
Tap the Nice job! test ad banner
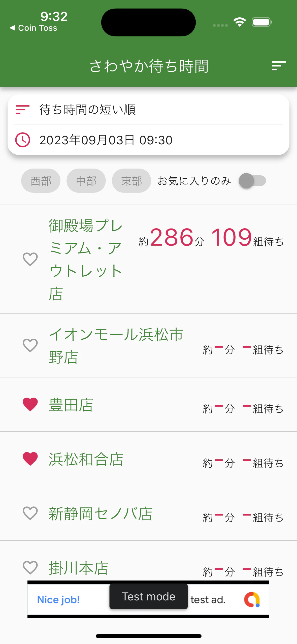point(148,599)
